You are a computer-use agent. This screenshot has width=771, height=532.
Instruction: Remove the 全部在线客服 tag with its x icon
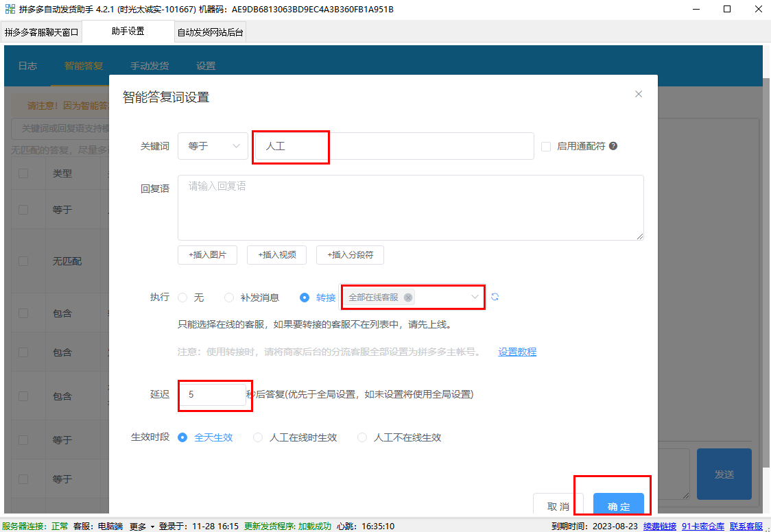407,297
